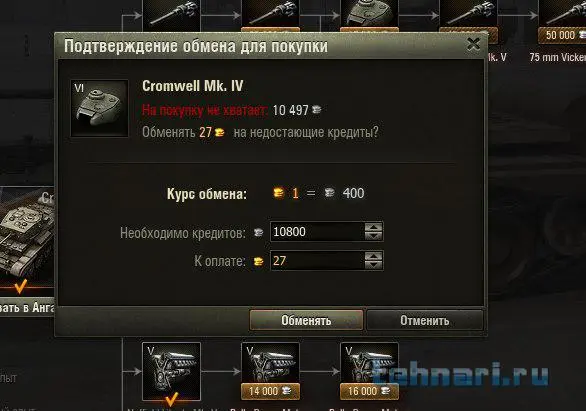586x411 pixels.
Task: Click the 14 000 credits price tag
Action: (x=270, y=391)
